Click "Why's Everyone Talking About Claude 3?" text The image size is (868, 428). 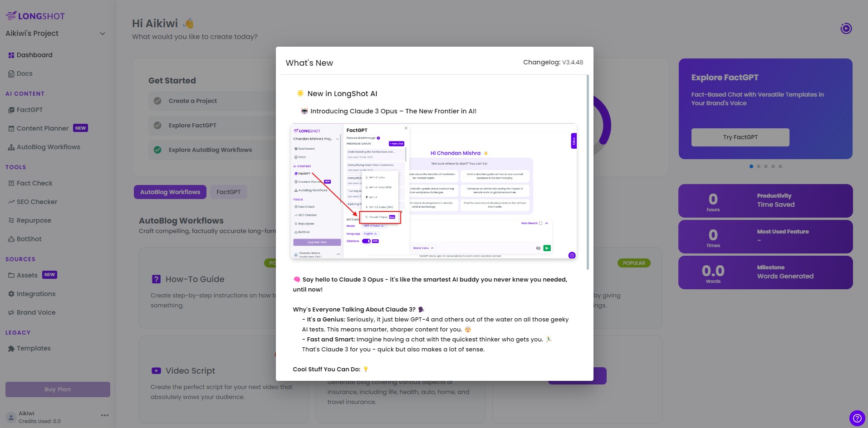(x=354, y=310)
